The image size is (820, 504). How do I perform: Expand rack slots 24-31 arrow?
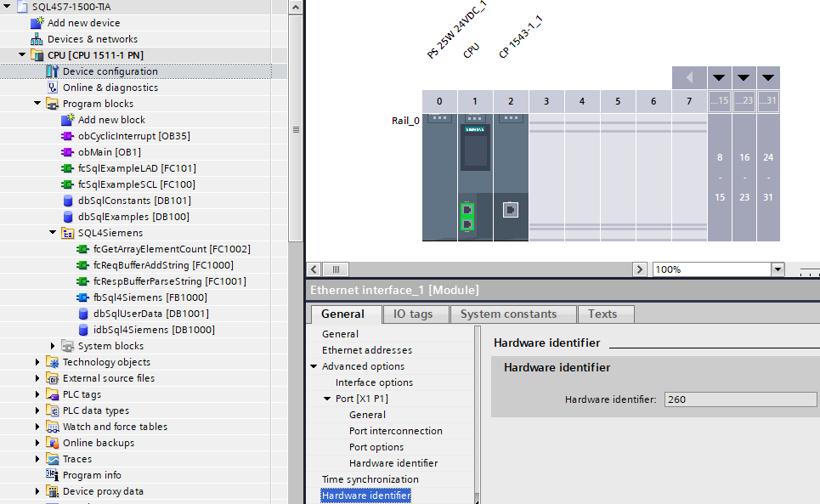pos(768,78)
